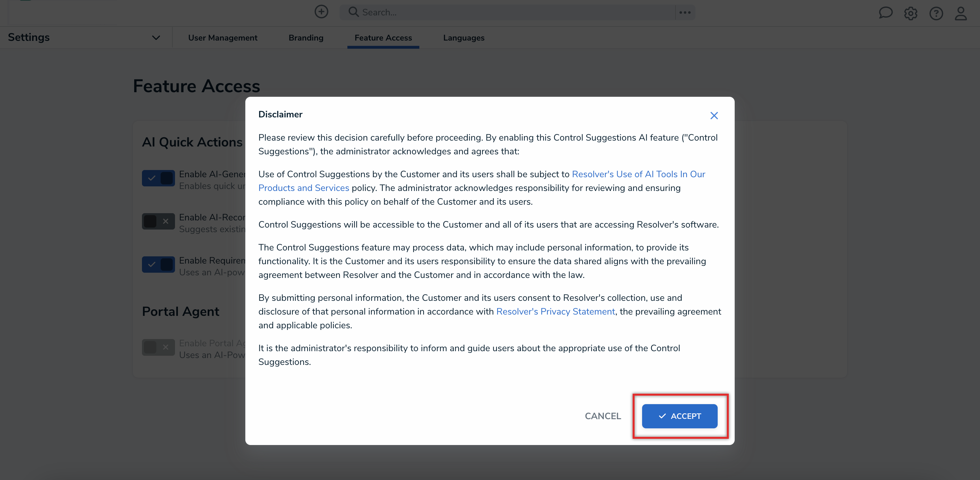The height and width of the screenshot is (480, 980).
Task: Toggle the Enable Requirement switch
Action: tap(158, 264)
